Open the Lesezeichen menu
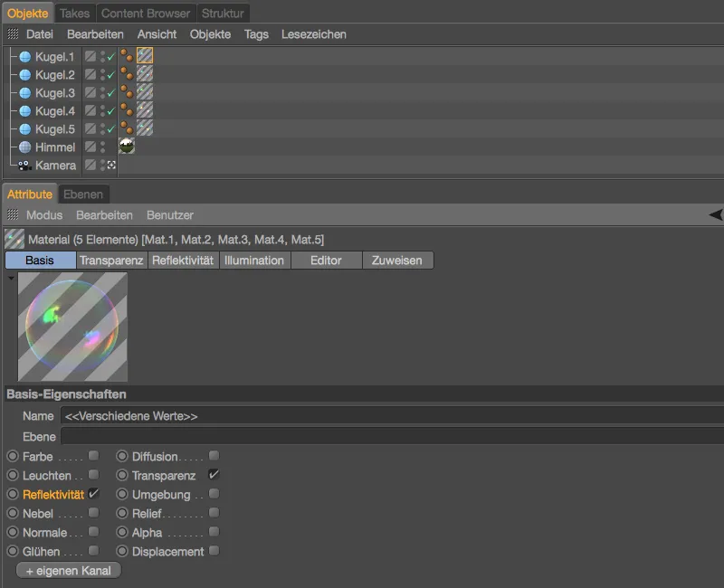 click(x=314, y=34)
